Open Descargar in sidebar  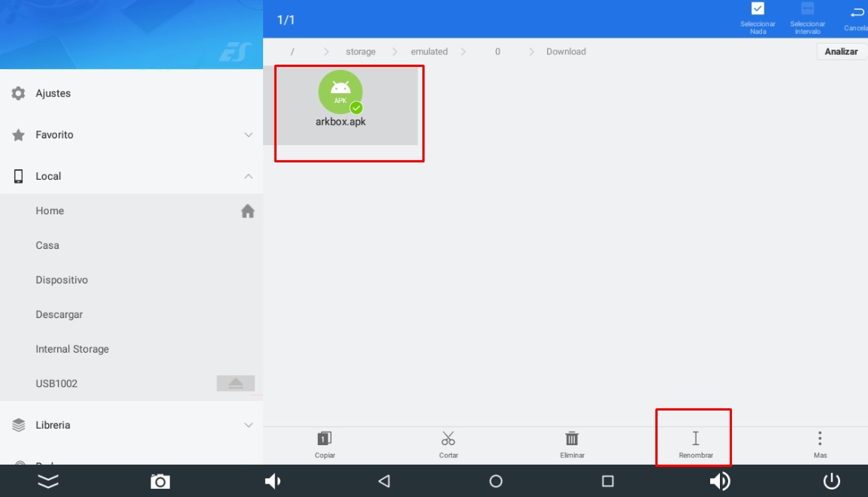point(59,314)
